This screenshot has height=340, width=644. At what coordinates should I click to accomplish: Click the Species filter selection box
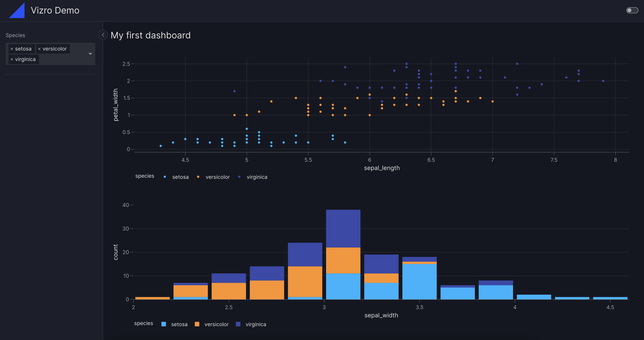tap(50, 54)
